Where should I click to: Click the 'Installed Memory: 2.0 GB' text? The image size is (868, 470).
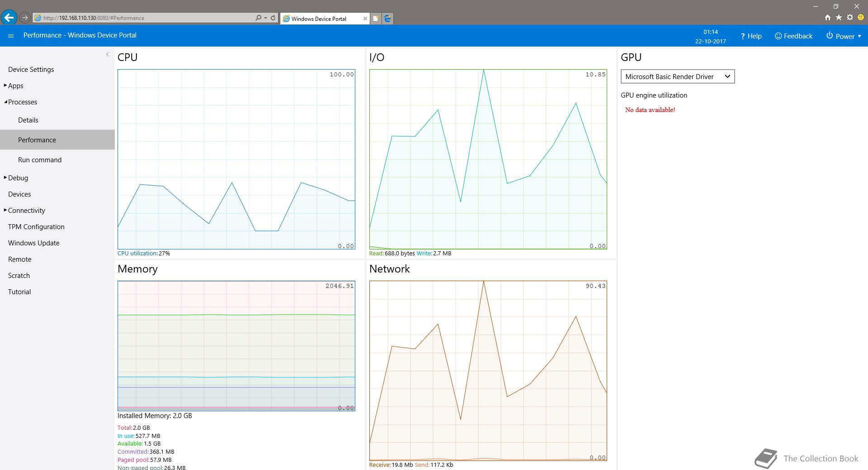point(155,415)
